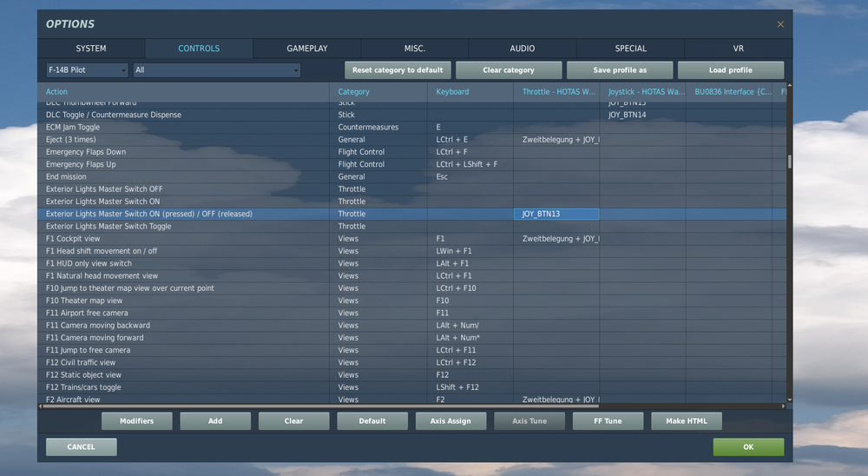Select the JOY_BTN14 joystick binding cell

pyautogui.click(x=642, y=115)
